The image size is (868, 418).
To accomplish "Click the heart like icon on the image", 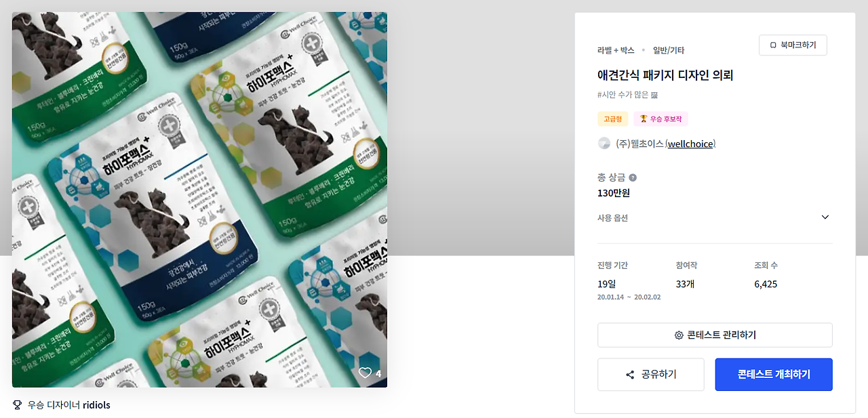I will point(365,373).
